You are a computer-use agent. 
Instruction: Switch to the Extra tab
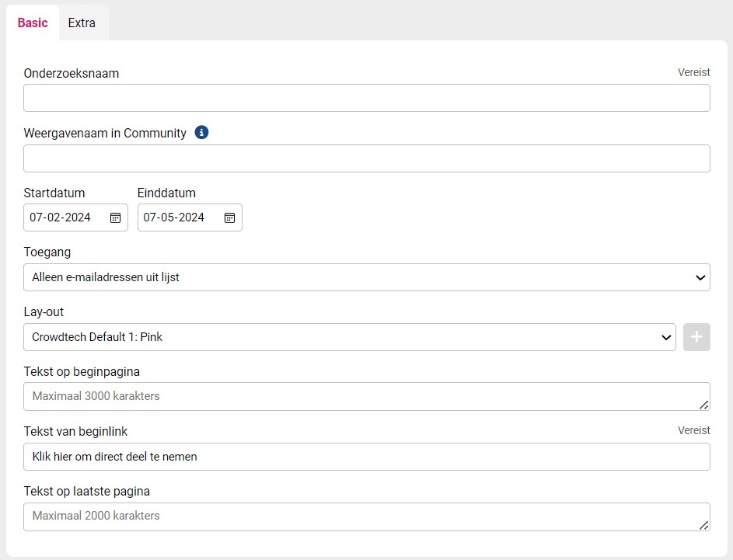82,23
